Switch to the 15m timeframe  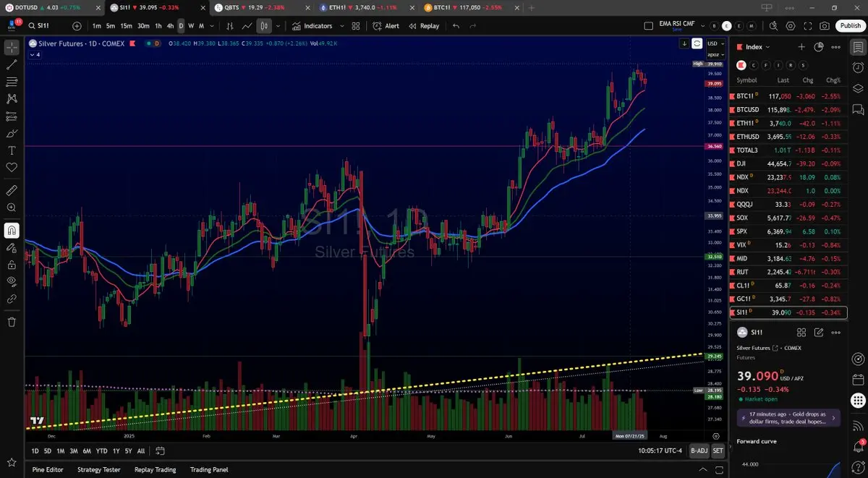click(126, 26)
